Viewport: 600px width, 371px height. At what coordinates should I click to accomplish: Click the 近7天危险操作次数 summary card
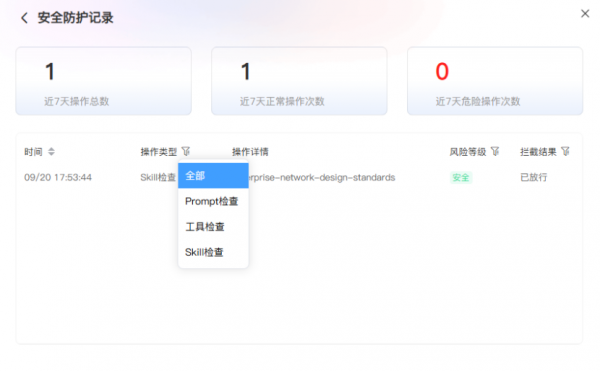(x=495, y=81)
